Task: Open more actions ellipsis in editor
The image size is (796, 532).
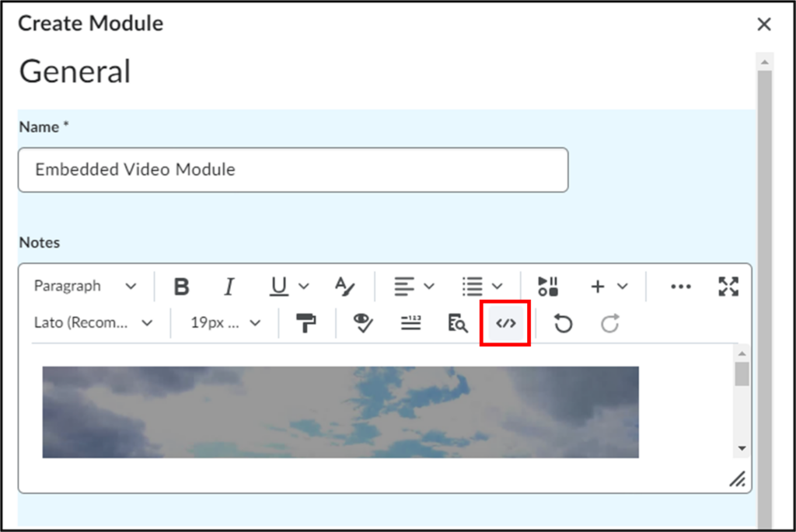Action: coord(680,287)
